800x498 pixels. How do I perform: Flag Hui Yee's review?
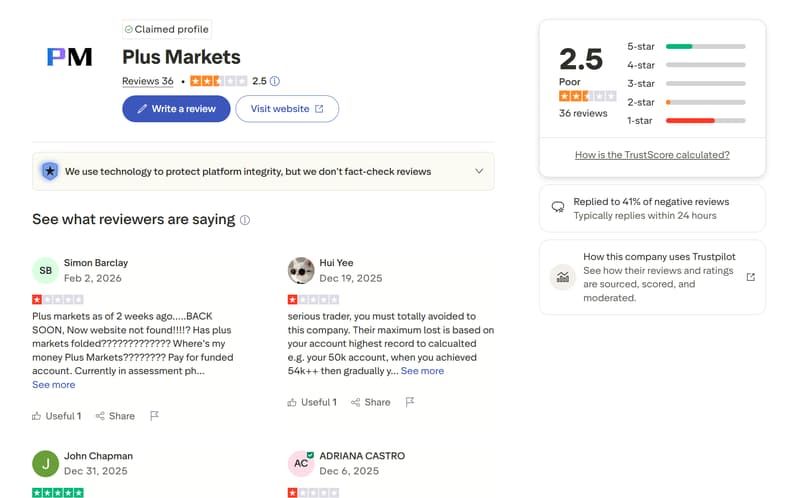click(409, 402)
